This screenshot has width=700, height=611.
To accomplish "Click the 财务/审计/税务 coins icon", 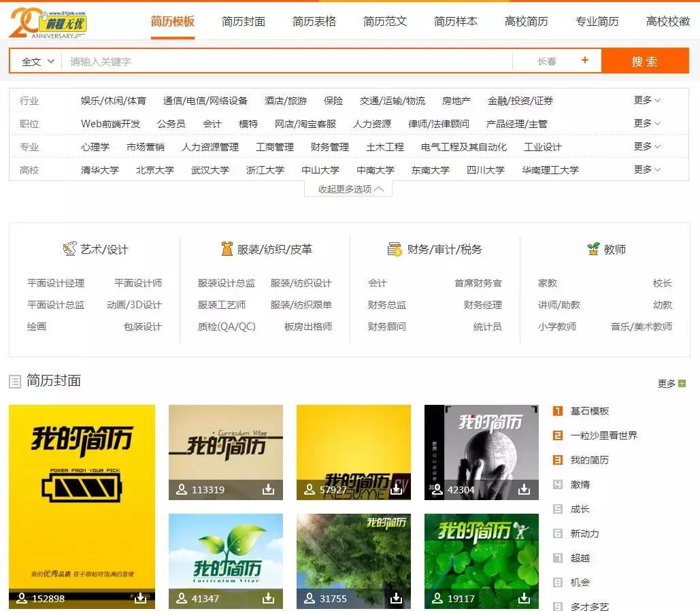I will tap(395, 248).
